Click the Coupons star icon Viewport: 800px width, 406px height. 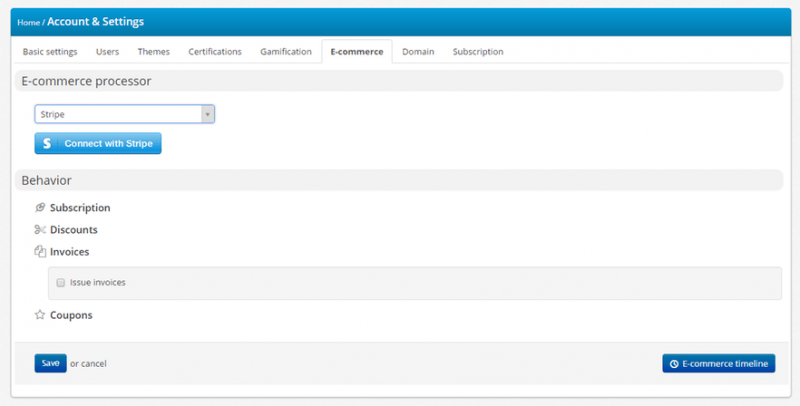(40, 315)
